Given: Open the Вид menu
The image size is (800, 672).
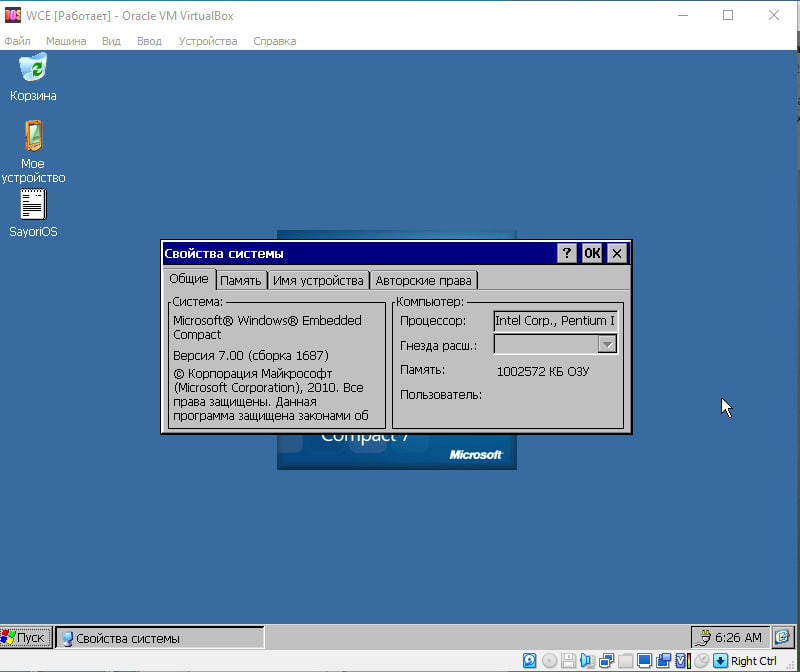Looking at the screenshot, I should [x=111, y=41].
